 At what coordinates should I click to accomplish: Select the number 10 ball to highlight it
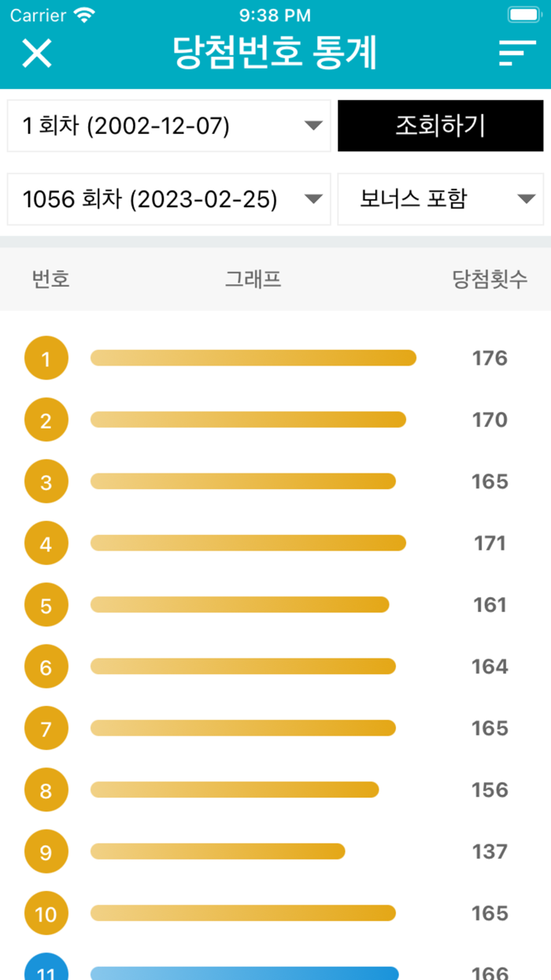click(46, 913)
